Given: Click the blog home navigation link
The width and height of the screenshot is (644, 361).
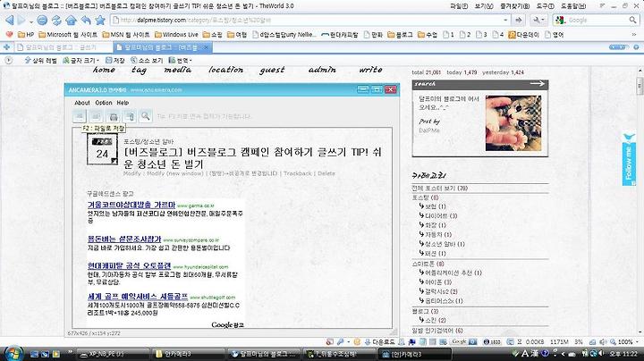Looking at the screenshot, I should click(104, 70).
